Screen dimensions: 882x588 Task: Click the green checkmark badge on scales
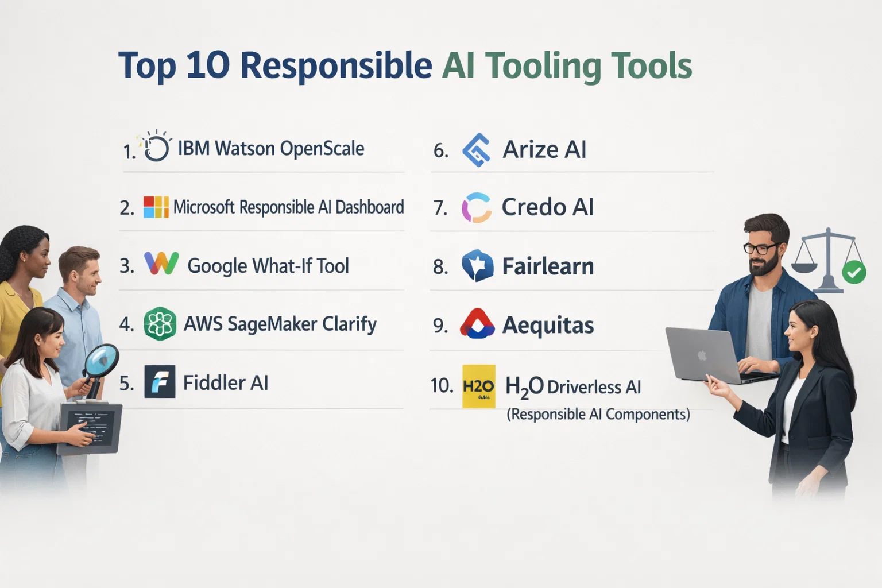[x=854, y=271]
